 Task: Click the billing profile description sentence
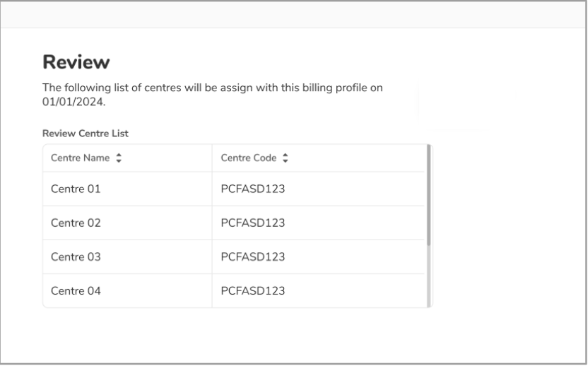point(212,90)
